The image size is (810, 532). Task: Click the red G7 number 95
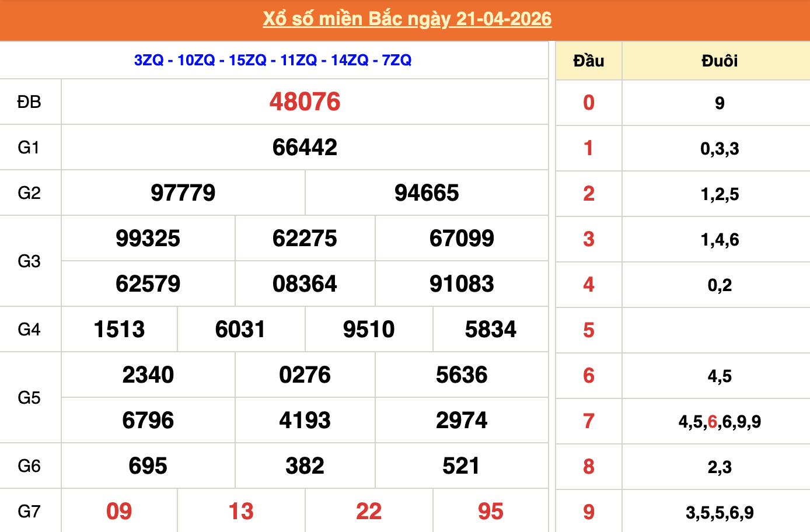491,512
